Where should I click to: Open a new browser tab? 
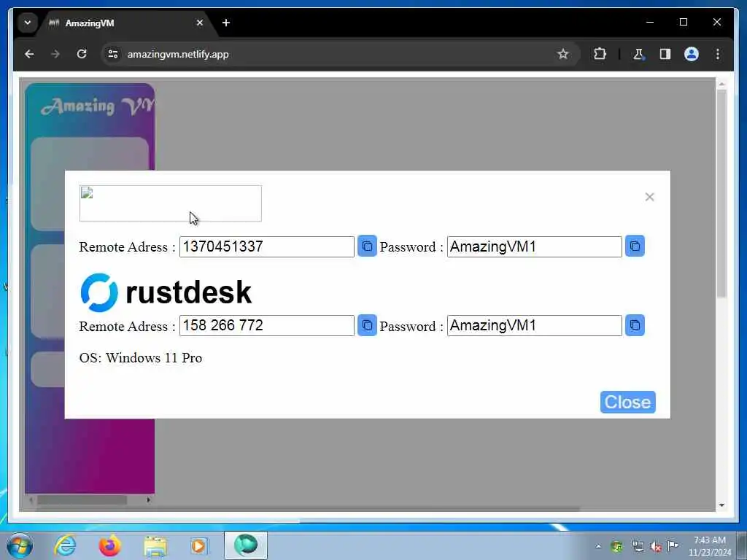[226, 23]
